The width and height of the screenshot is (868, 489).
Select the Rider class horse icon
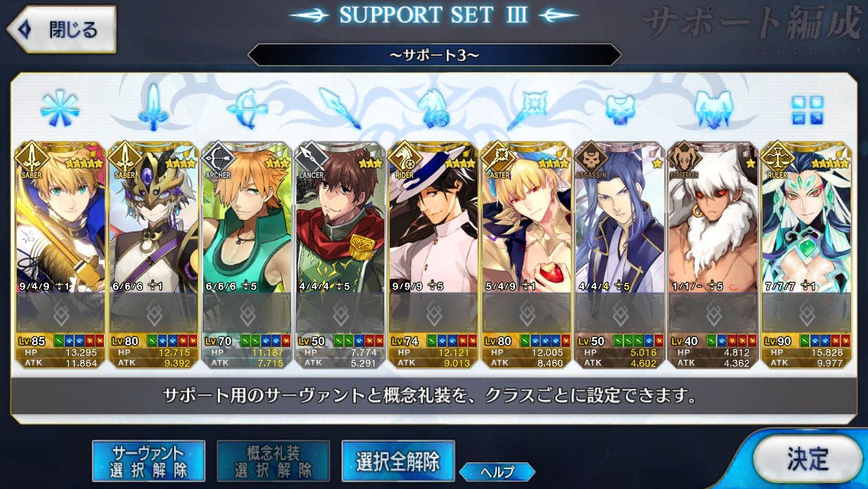tap(434, 108)
